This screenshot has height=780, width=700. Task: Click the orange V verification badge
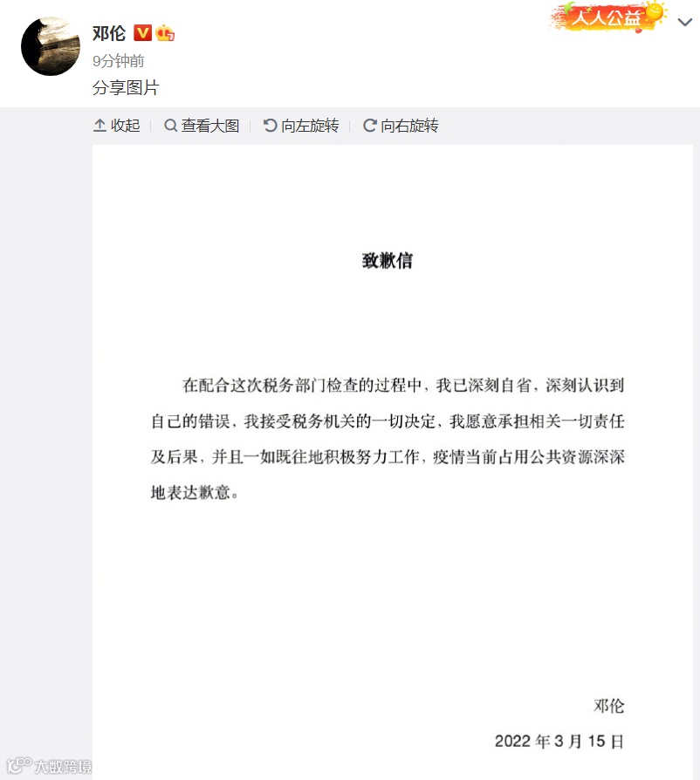point(143,33)
